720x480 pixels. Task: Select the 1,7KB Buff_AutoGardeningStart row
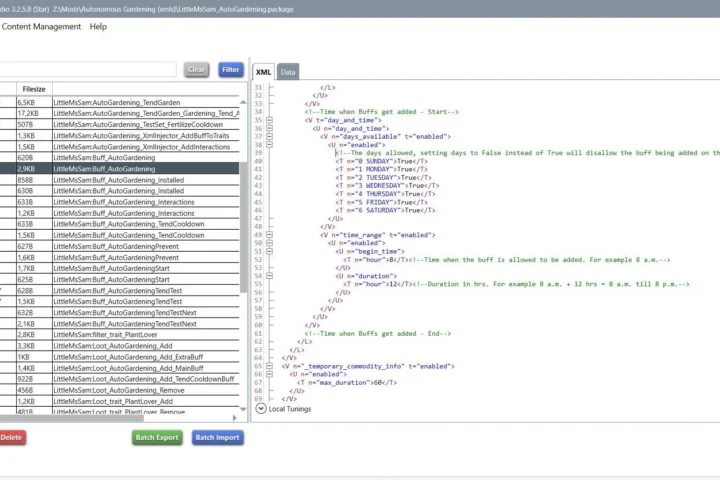click(119, 268)
